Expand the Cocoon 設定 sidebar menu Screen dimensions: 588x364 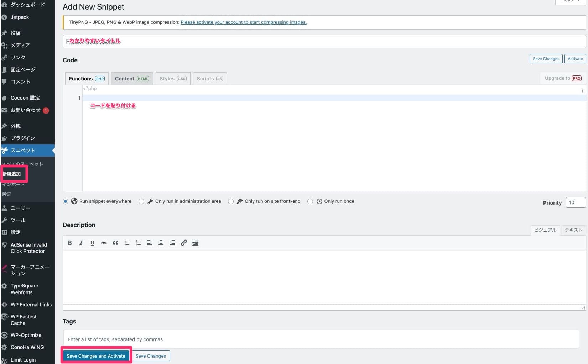25,98
